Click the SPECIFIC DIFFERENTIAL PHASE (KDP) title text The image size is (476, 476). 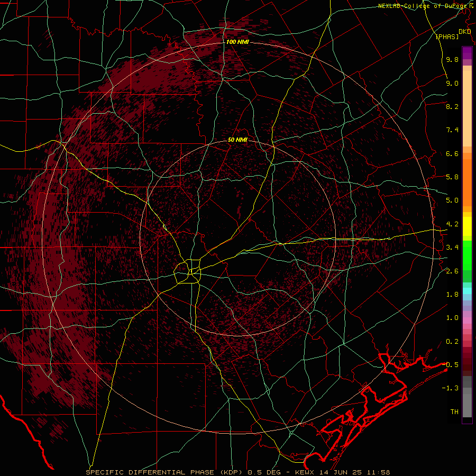pos(165,472)
